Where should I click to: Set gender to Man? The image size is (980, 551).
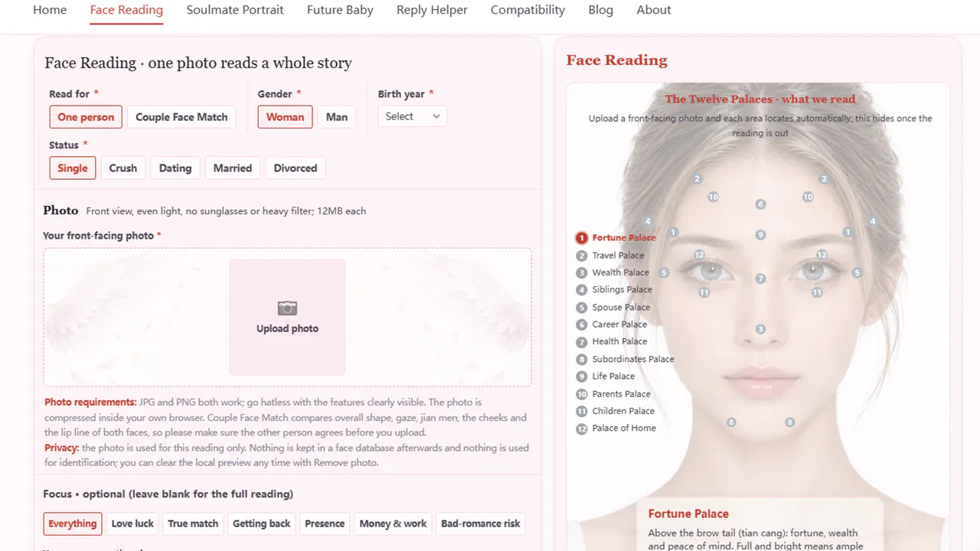[337, 117]
